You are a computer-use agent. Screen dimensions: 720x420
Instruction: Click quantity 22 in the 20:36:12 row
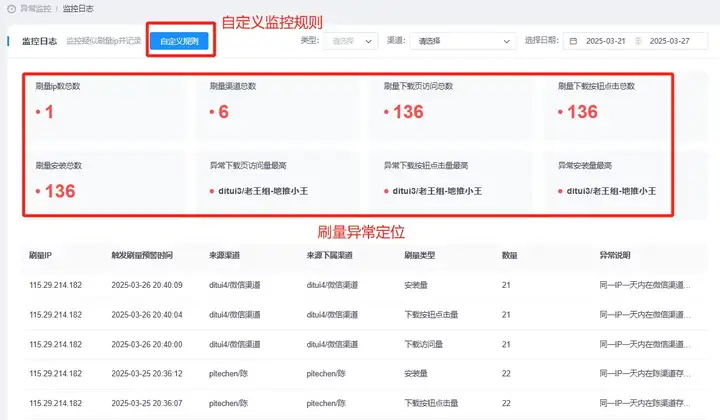pos(506,374)
